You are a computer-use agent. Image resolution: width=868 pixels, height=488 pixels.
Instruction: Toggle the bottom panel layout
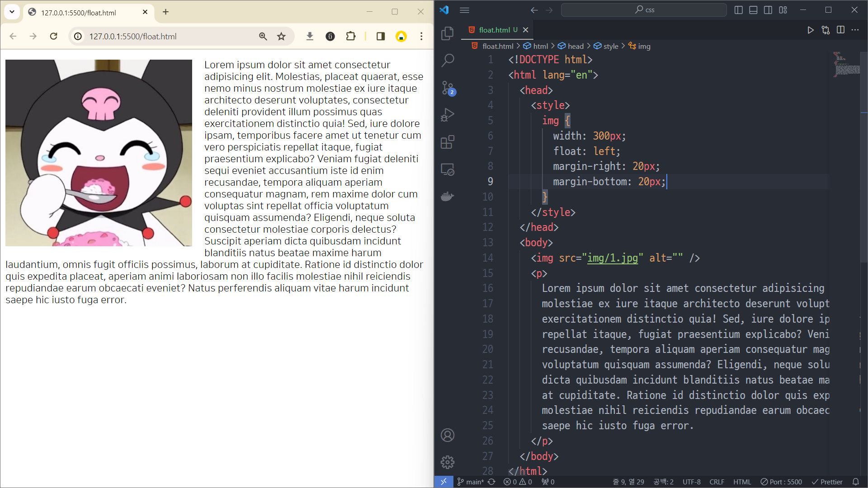click(x=753, y=10)
